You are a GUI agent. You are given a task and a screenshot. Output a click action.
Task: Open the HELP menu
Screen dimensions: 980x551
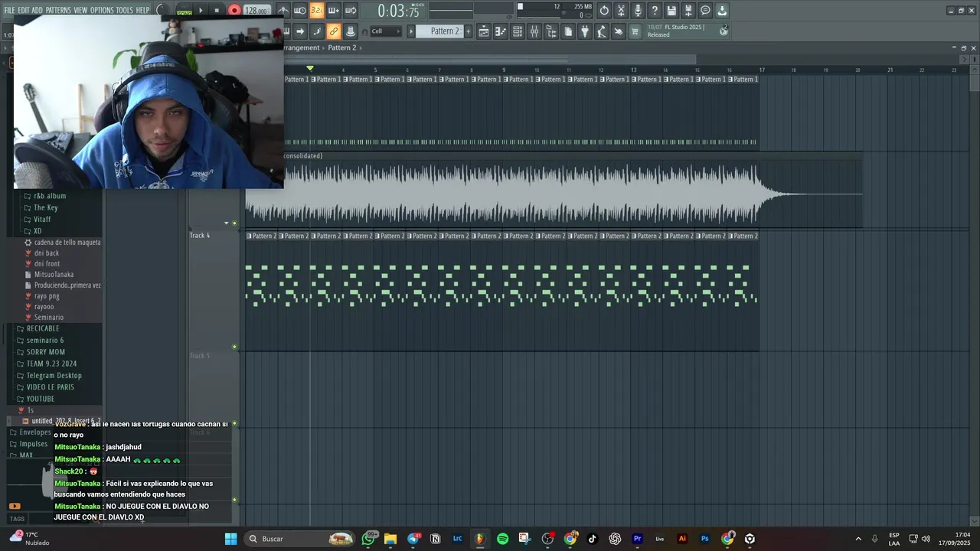[142, 10]
